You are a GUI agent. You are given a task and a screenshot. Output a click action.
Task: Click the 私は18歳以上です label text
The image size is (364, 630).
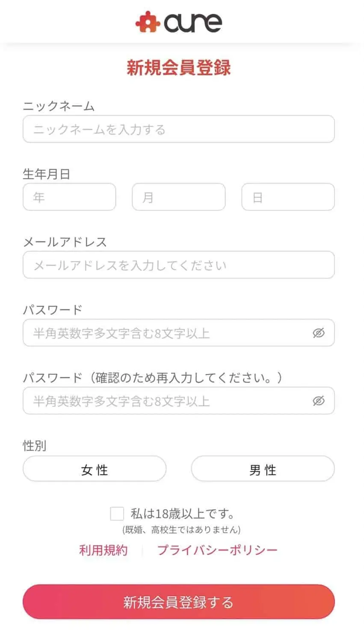pyautogui.click(x=183, y=514)
